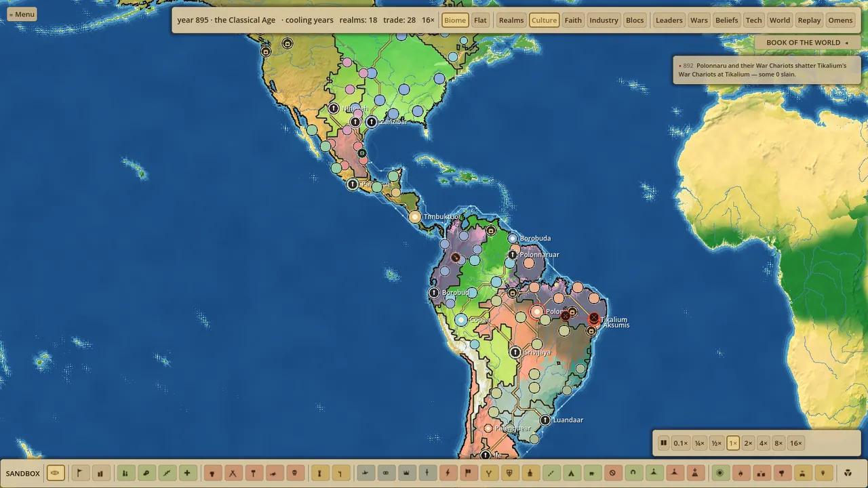Set simulation speed to 1×
Viewport: 868px width, 488px height.
click(x=732, y=443)
